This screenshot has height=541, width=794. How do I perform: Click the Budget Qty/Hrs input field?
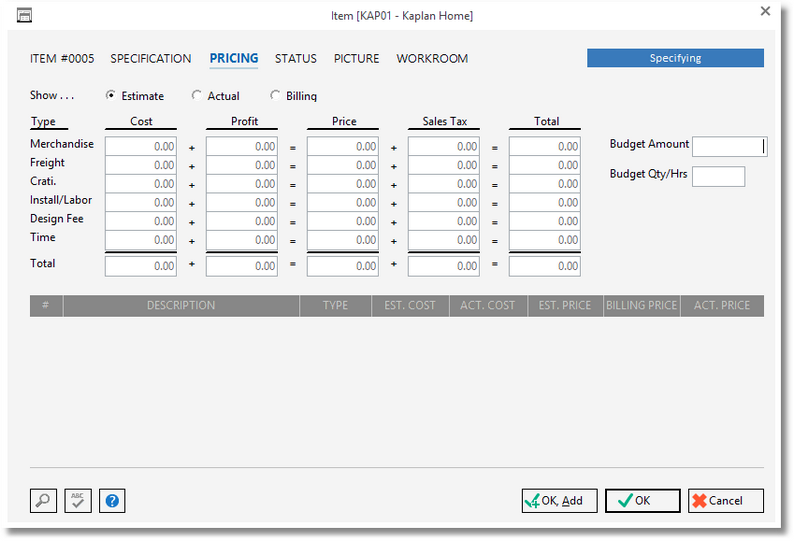pyautogui.click(x=719, y=176)
